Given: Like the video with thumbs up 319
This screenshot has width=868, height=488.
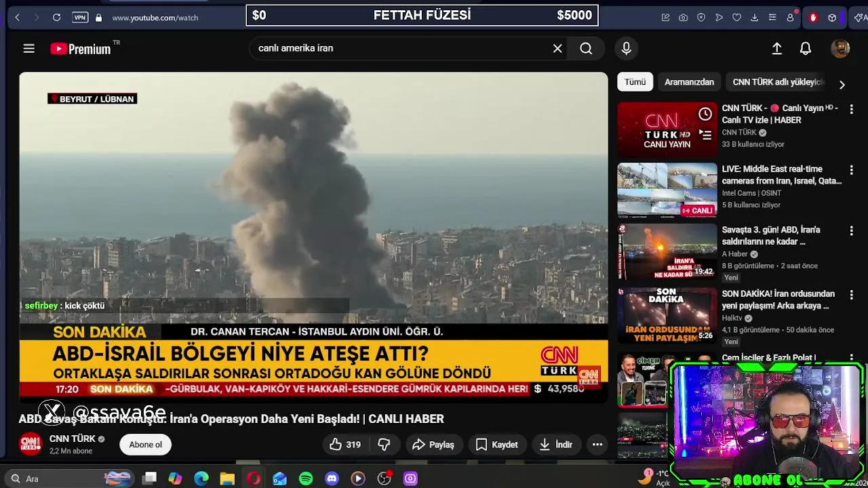Looking at the screenshot, I should tap(345, 445).
